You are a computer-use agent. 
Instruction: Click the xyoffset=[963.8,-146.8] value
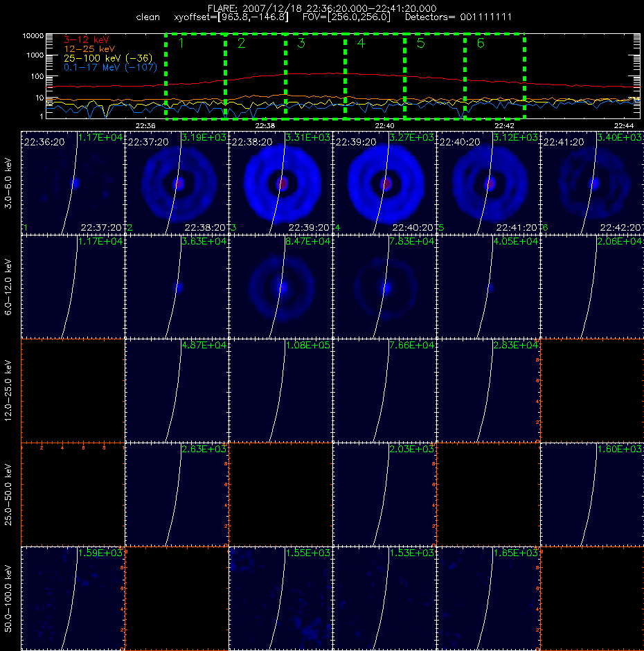pos(231,17)
